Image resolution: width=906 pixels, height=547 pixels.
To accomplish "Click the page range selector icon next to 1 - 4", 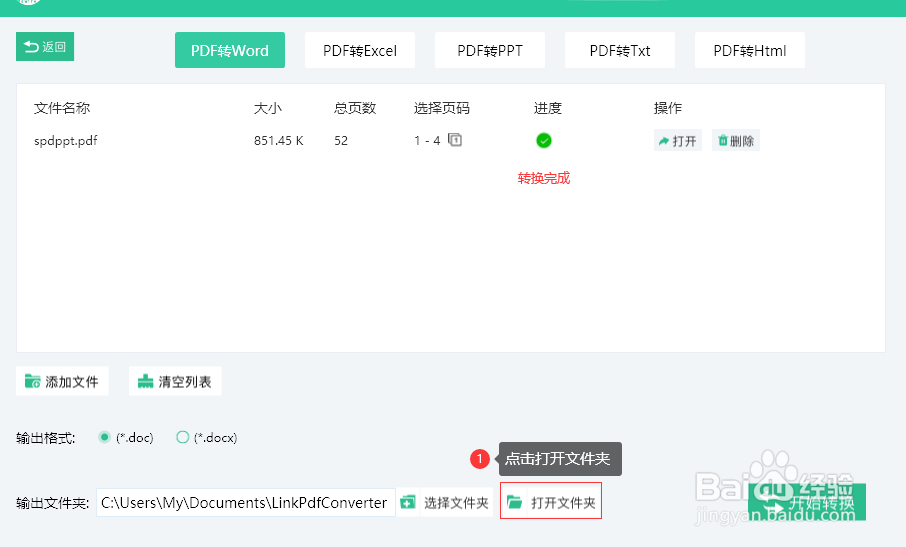I will click(455, 140).
